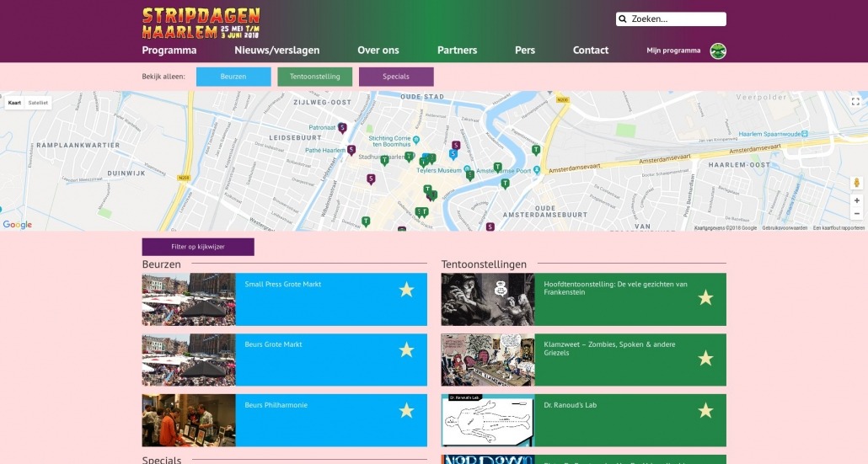
Task: Open the Partners page
Action: pos(458,50)
